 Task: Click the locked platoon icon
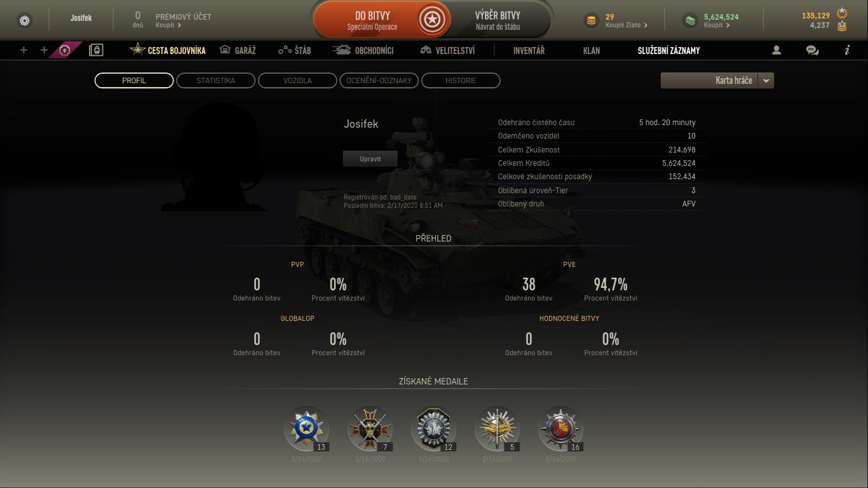96,50
